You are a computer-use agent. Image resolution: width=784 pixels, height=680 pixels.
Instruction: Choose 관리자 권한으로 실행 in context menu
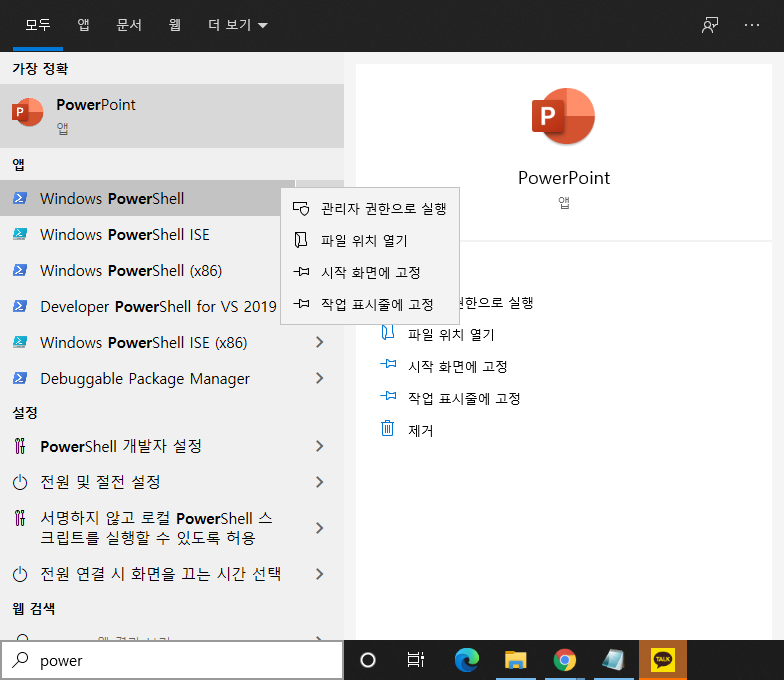coord(370,208)
